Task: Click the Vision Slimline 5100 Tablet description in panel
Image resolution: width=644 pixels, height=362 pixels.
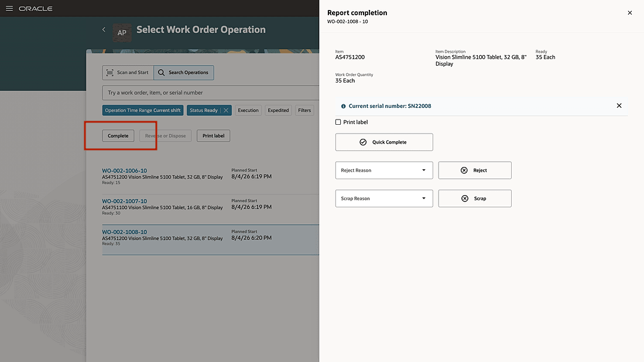Action: point(481,60)
